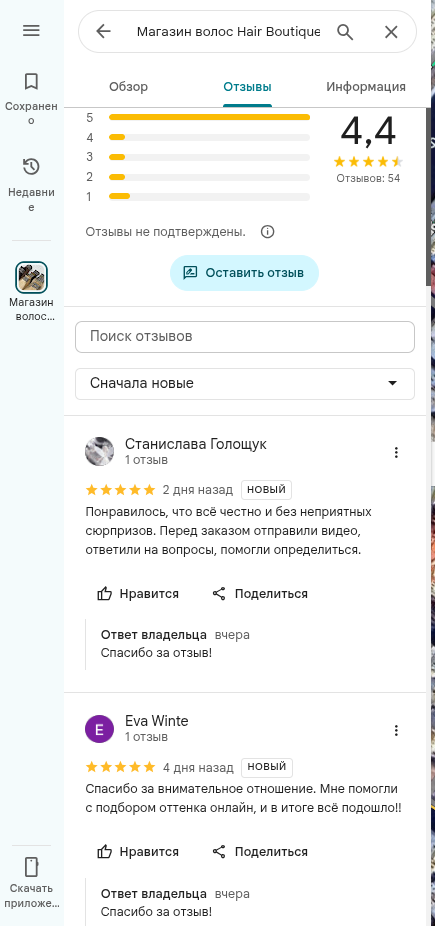Focus the Поиск отзывов input field
Viewport: 435px width, 926px height.
click(x=245, y=337)
